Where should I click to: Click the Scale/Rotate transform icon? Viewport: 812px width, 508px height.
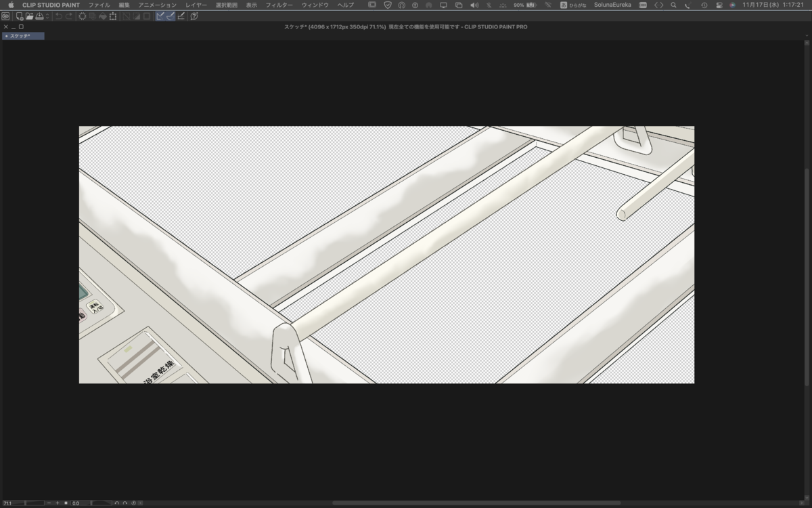tap(113, 16)
